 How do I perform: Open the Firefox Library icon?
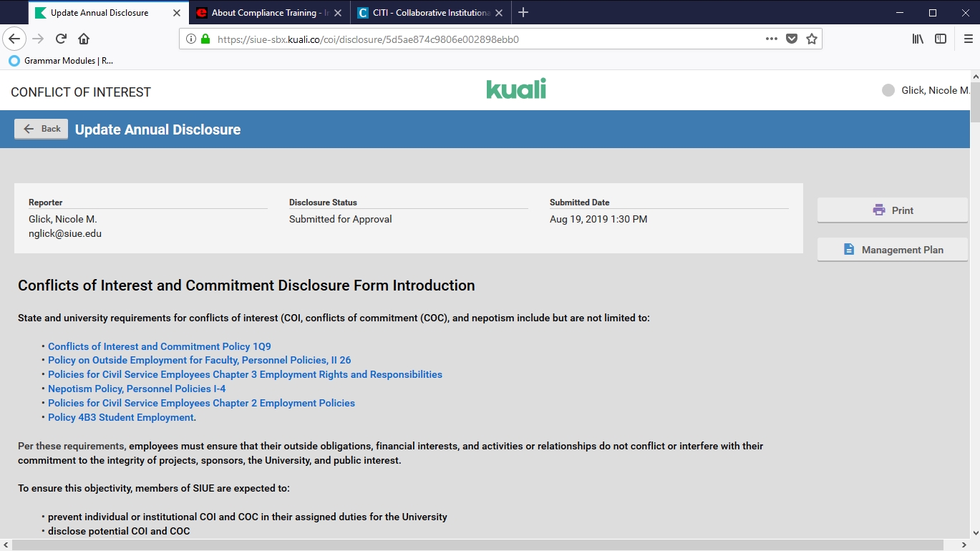[x=918, y=39]
